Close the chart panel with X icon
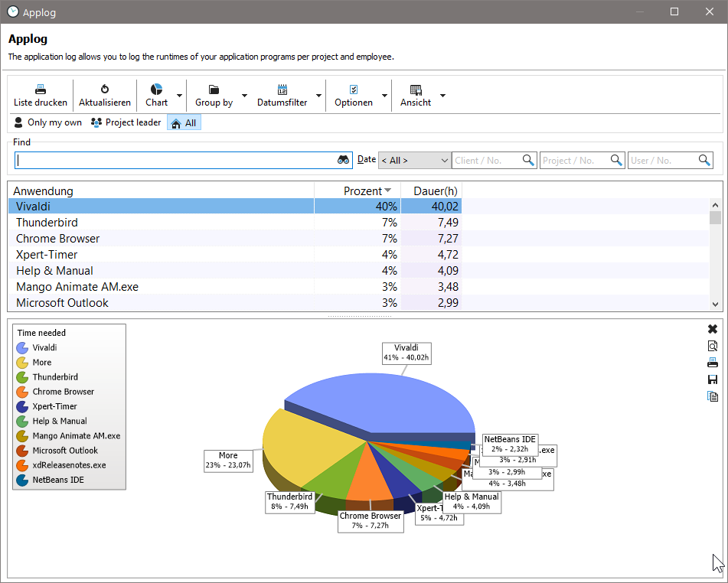728x583 pixels. 713,329
